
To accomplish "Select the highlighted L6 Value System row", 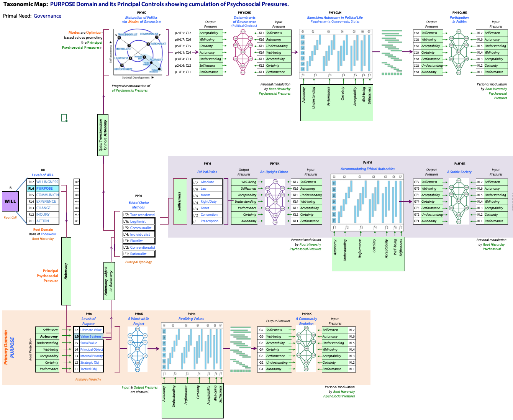I will point(89,336).
